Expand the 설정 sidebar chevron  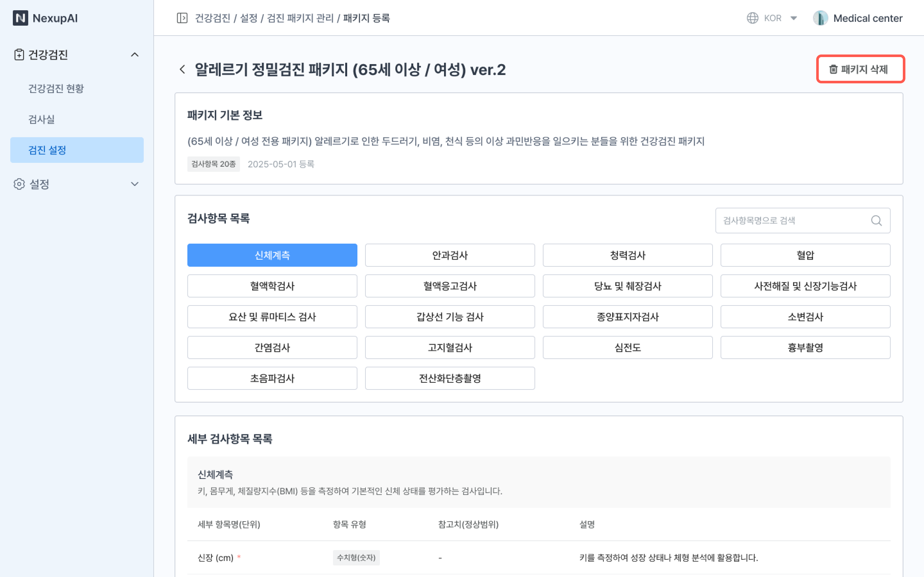tap(134, 184)
